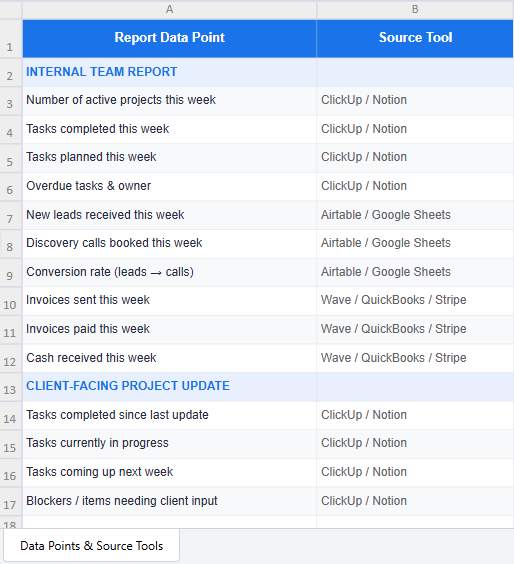Select Airtable / Google Sheets cell for New leads

coord(415,215)
